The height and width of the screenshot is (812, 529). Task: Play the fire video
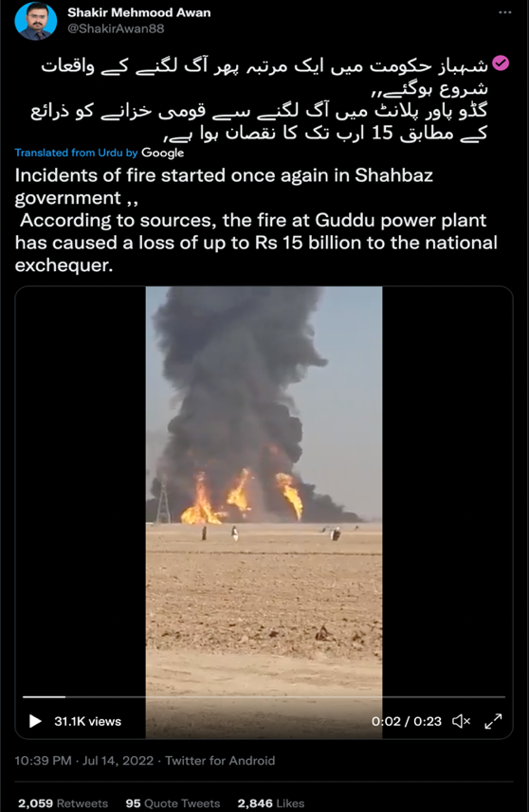click(x=35, y=721)
